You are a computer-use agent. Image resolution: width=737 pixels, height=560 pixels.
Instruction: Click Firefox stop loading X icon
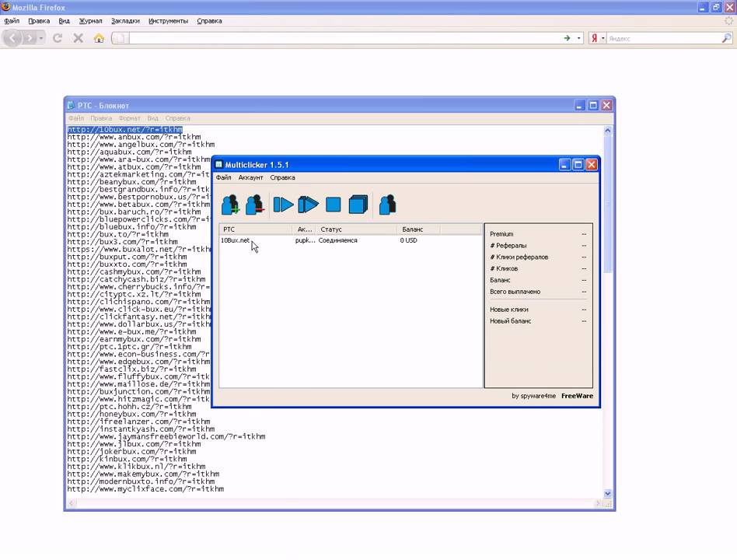tap(78, 38)
